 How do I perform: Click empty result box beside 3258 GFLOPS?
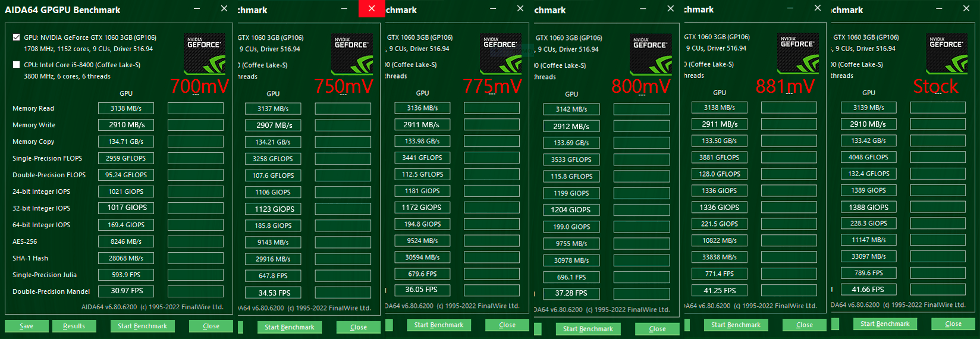pyautogui.click(x=343, y=159)
